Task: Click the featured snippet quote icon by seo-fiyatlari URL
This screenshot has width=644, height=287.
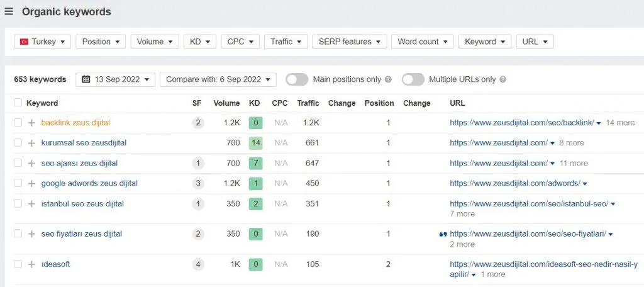Action: point(443,234)
